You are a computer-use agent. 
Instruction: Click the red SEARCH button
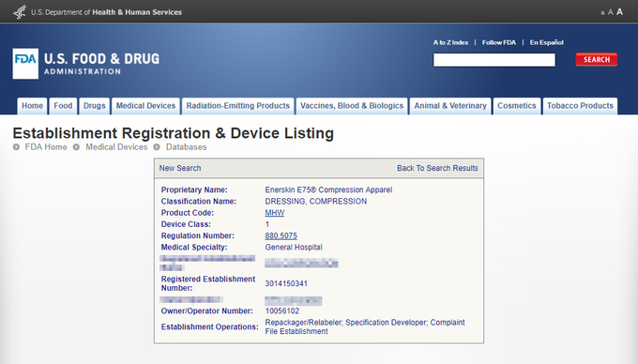[597, 60]
